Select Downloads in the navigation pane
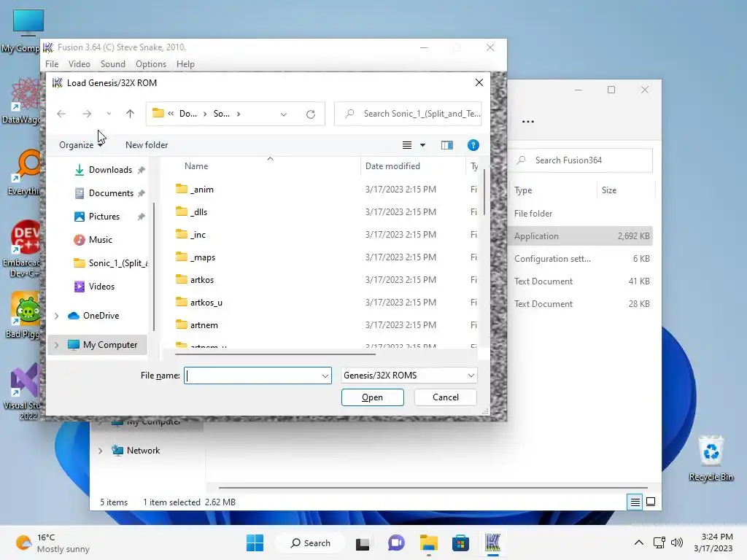Image resolution: width=747 pixels, height=560 pixels. [x=110, y=170]
